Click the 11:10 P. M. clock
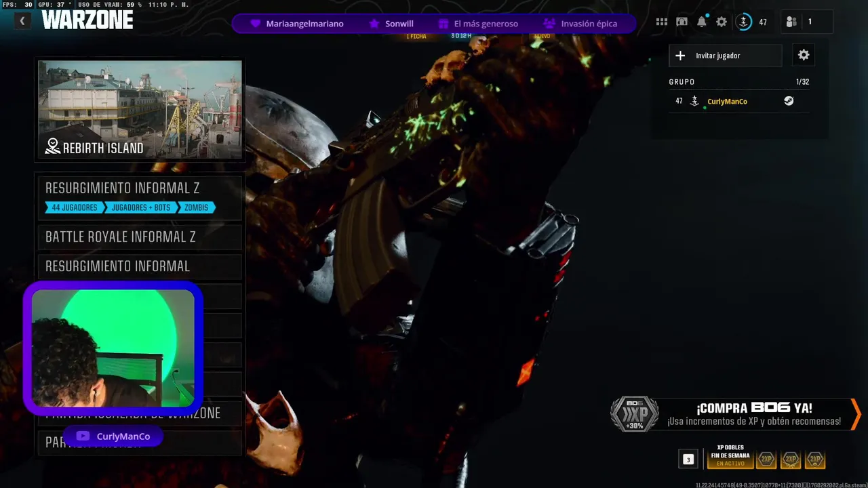Screen dimensions: 868x488 click(x=168, y=4)
